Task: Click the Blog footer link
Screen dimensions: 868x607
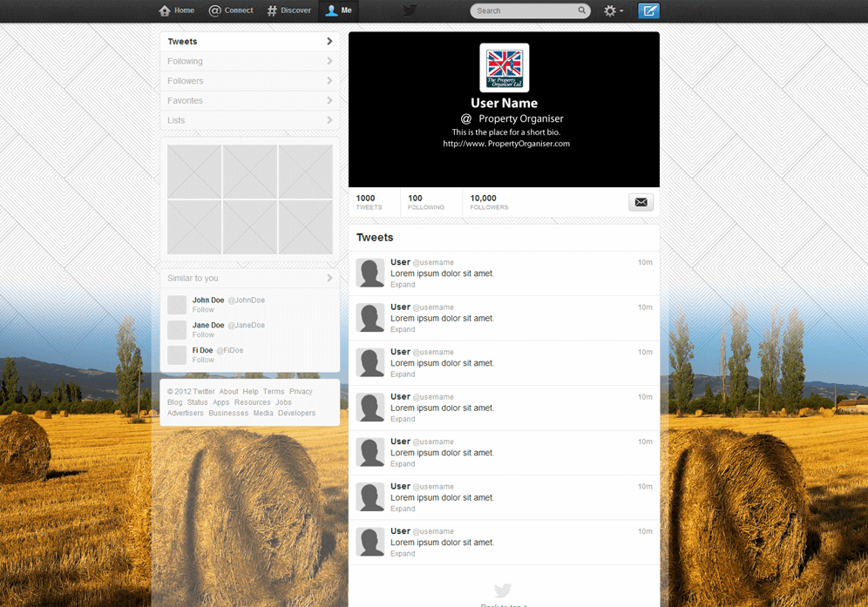Action: tap(175, 402)
